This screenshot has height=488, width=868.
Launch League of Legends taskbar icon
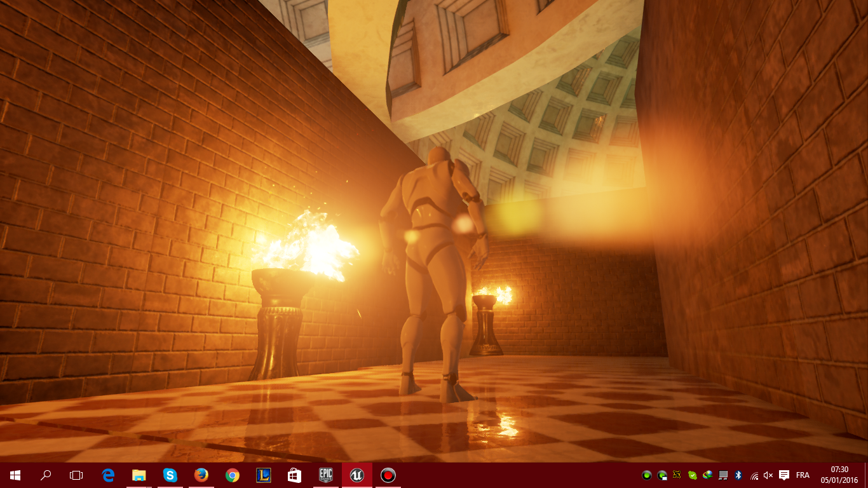click(x=263, y=475)
